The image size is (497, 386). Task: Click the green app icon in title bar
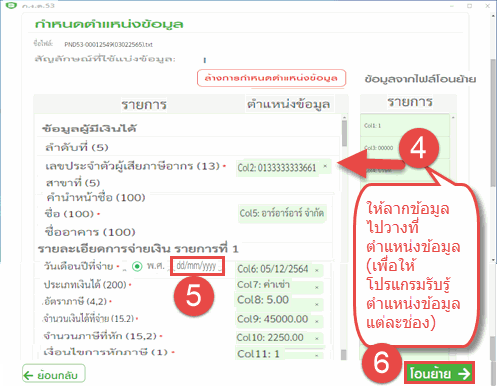(x=11, y=5)
